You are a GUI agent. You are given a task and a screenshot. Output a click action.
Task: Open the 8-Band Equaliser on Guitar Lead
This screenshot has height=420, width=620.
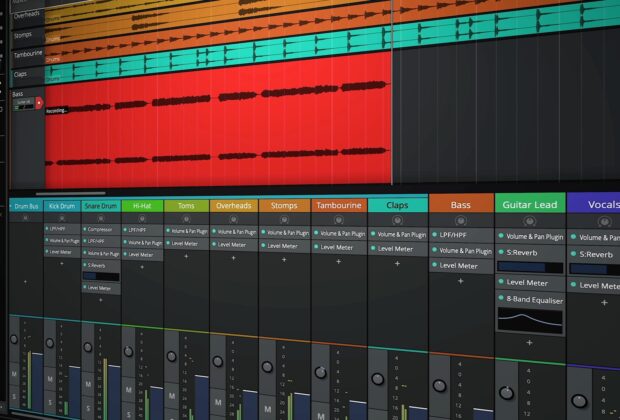[x=530, y=300]
